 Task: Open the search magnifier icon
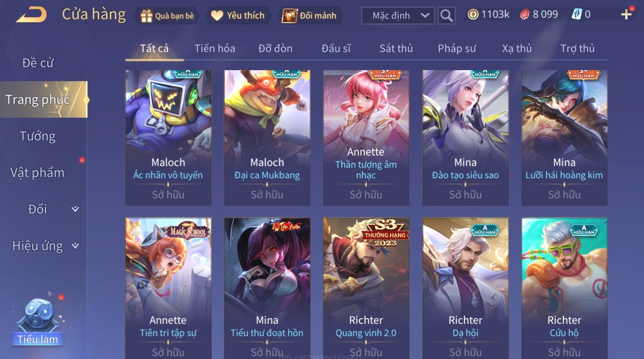pyautogui.click(x=446, y=16)
